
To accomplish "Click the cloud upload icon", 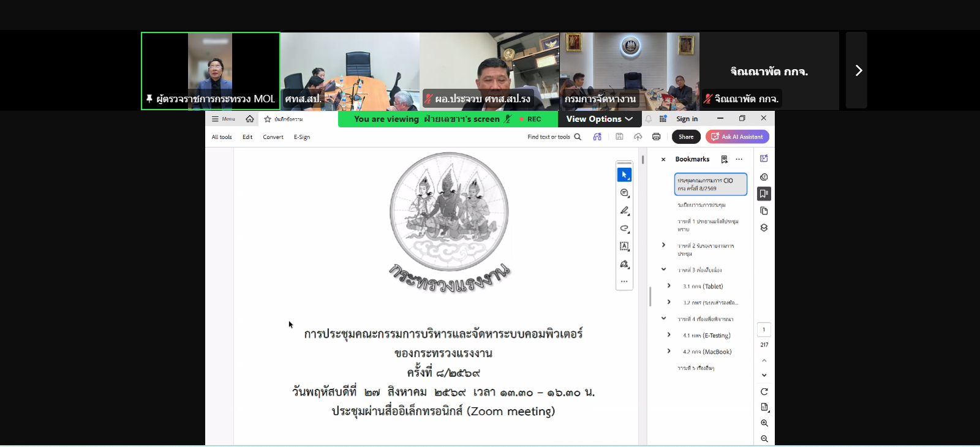I will coord(638,137).
